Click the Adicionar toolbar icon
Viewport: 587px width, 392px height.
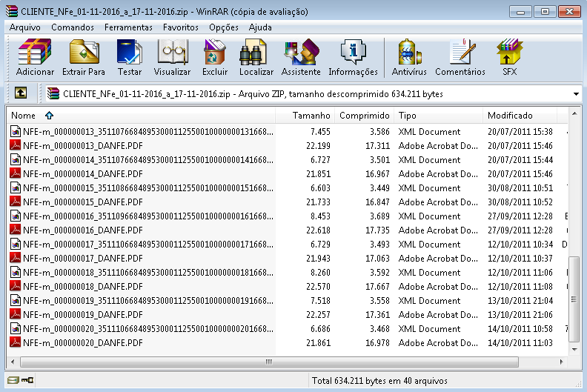tap(35, 52)
